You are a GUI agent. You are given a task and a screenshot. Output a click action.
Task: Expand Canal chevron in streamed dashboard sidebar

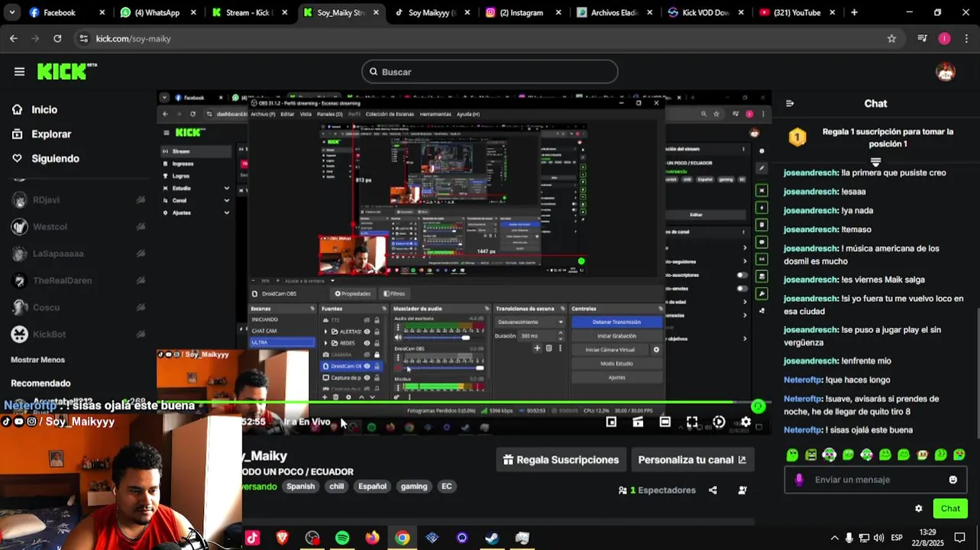pyautogui.click(x=226, y=200)
